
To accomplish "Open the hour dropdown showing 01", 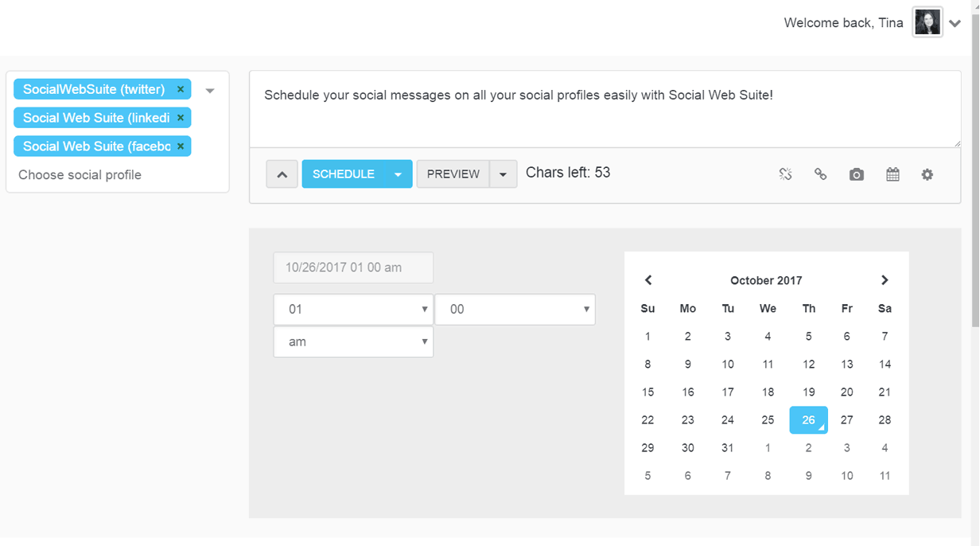I will [353, 310].
